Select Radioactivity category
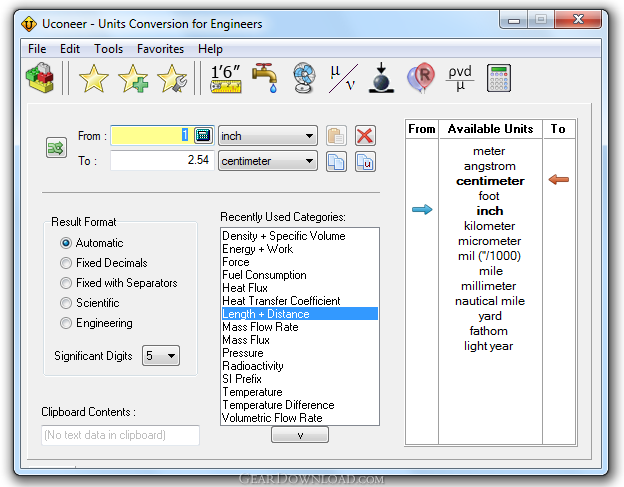The image size is (624, 487). pyautogui.click(x=300, y=366)
